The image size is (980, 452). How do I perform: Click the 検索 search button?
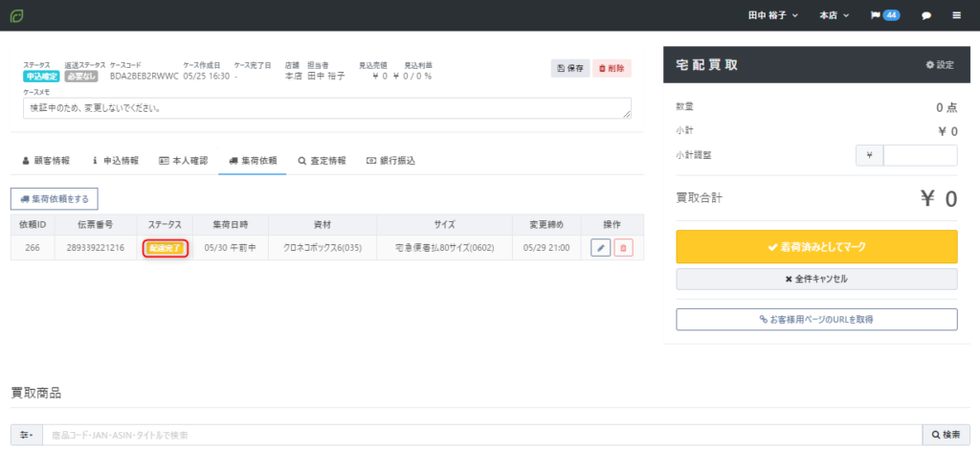[x=946, y=435]
